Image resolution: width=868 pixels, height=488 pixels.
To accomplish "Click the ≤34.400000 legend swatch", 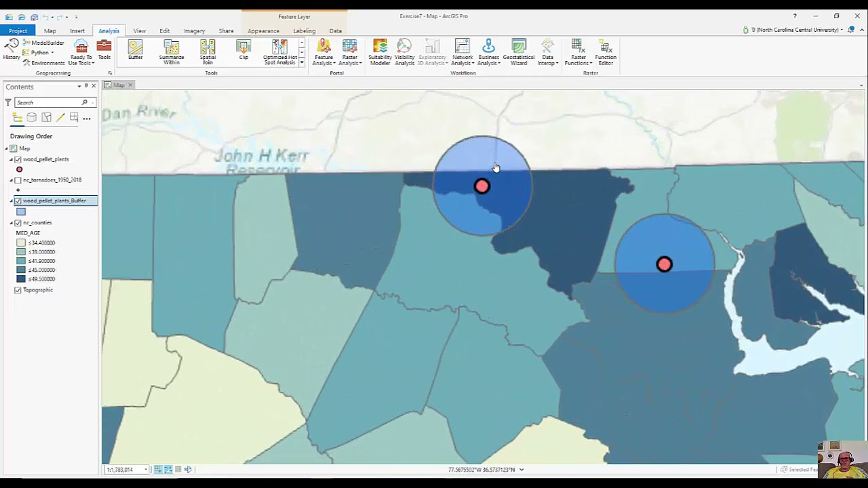I will click(x=21, y=243).
